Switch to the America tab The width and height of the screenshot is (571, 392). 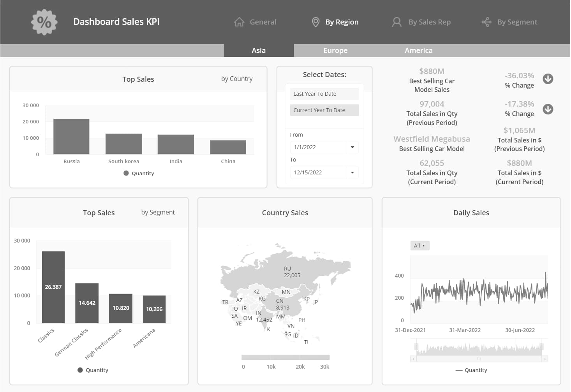pos(418,51)
